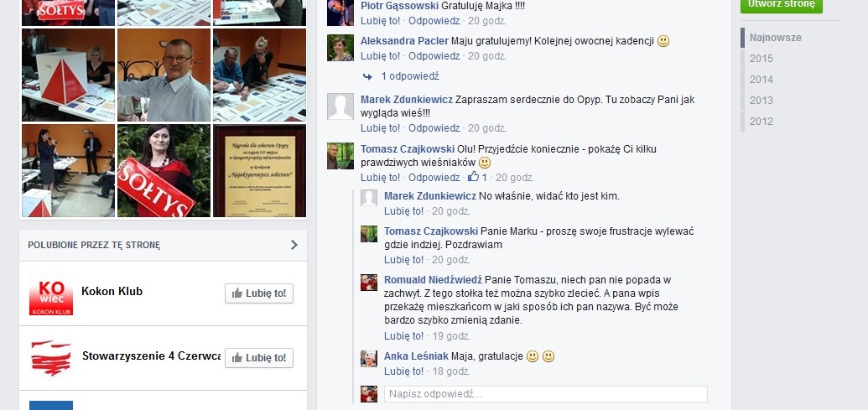The height and width of the screenshot is (410, 868).
Task: Like the Stowarzyszenie 4 Czerwca page
Action: pyautogui.click(x=259, y=358)
